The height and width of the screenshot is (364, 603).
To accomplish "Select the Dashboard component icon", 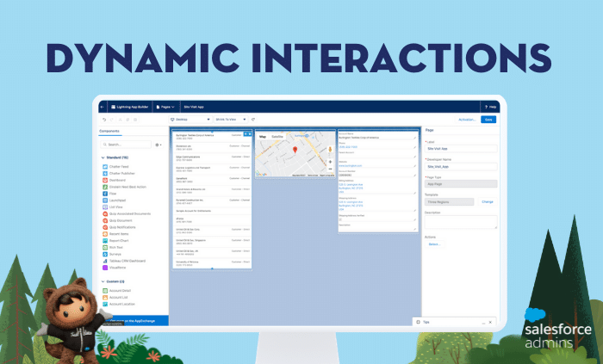I will pos(104,179).
